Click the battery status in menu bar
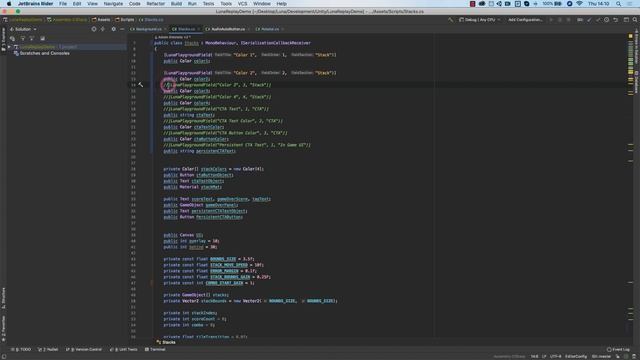640x360 pixels. tap(552, 4)
